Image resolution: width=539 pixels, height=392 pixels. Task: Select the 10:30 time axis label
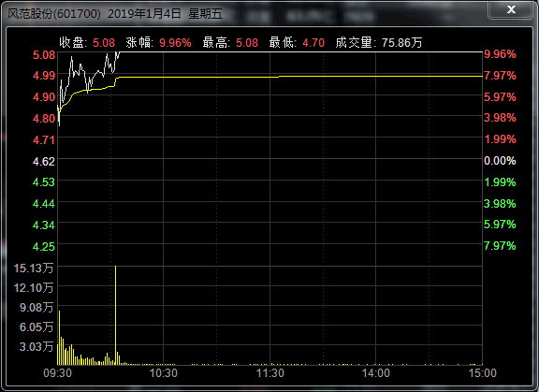coord(163,373)
